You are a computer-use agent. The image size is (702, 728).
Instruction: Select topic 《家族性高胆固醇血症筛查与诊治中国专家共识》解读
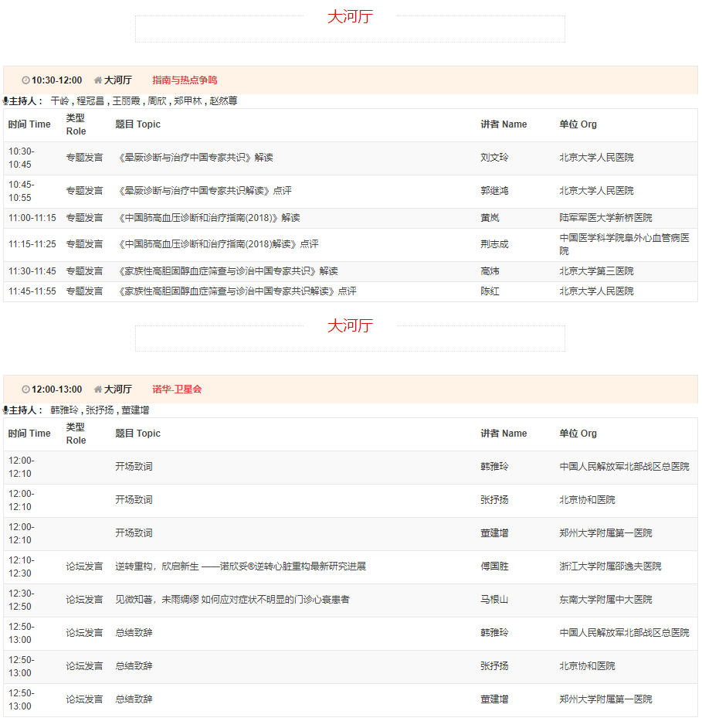226,271
